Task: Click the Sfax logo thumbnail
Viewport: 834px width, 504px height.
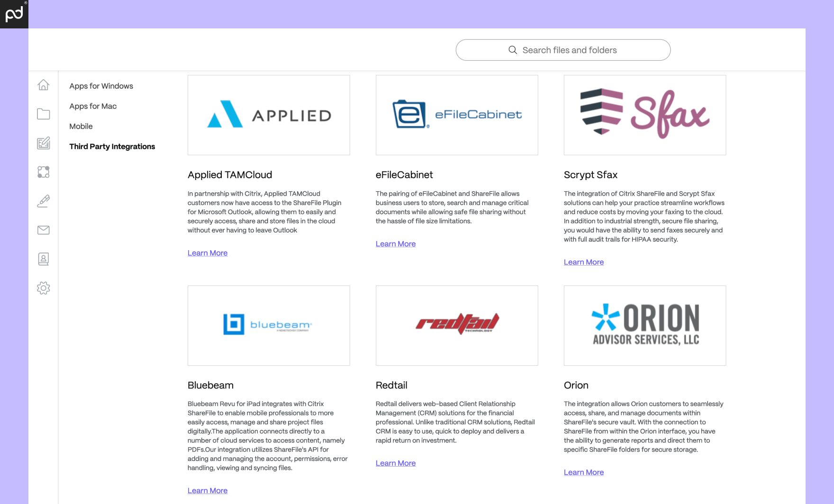Action: (645, 115)
